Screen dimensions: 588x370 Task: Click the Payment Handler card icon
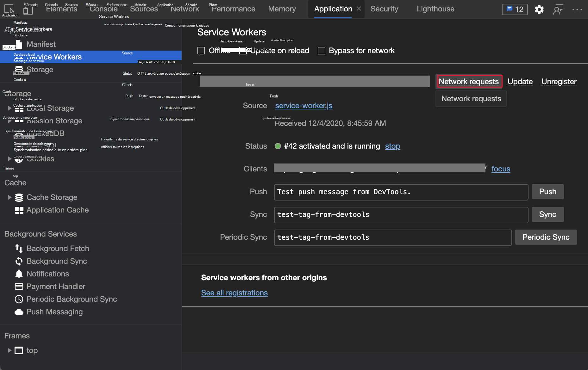coord(19,287)
